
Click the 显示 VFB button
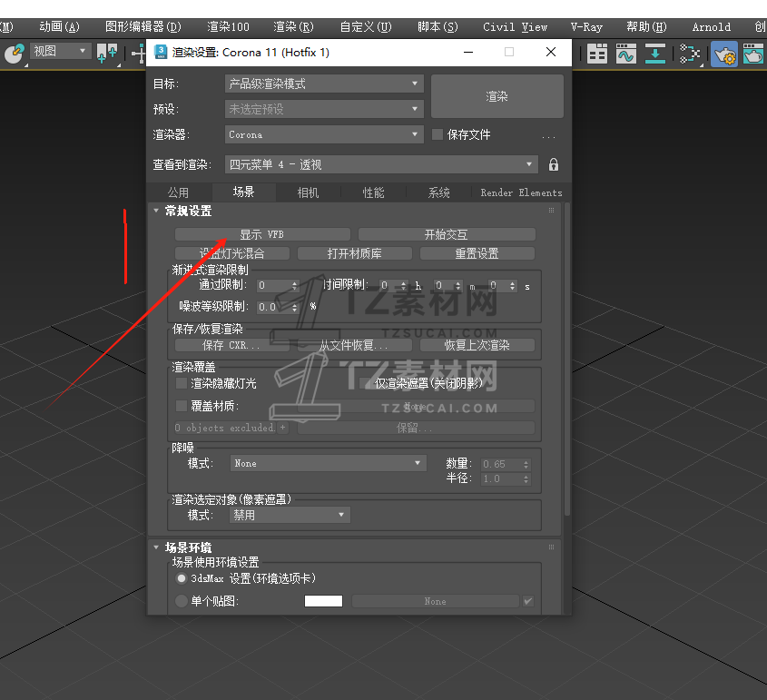262,234
